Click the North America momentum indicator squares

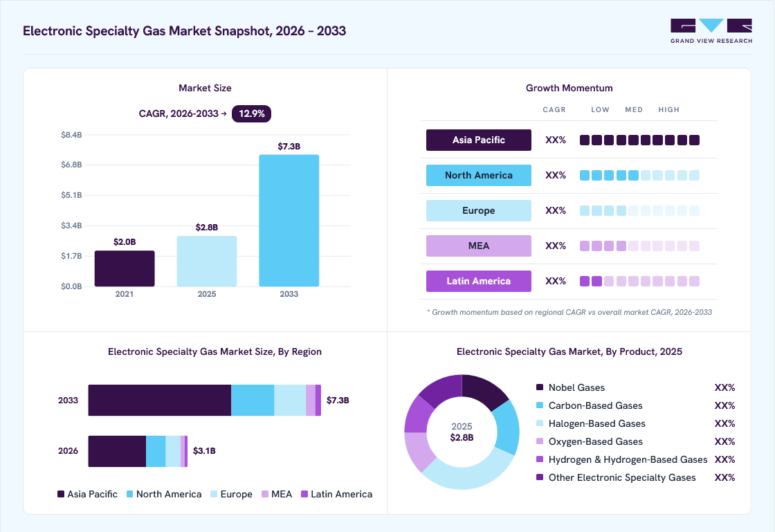pos(639,175)
